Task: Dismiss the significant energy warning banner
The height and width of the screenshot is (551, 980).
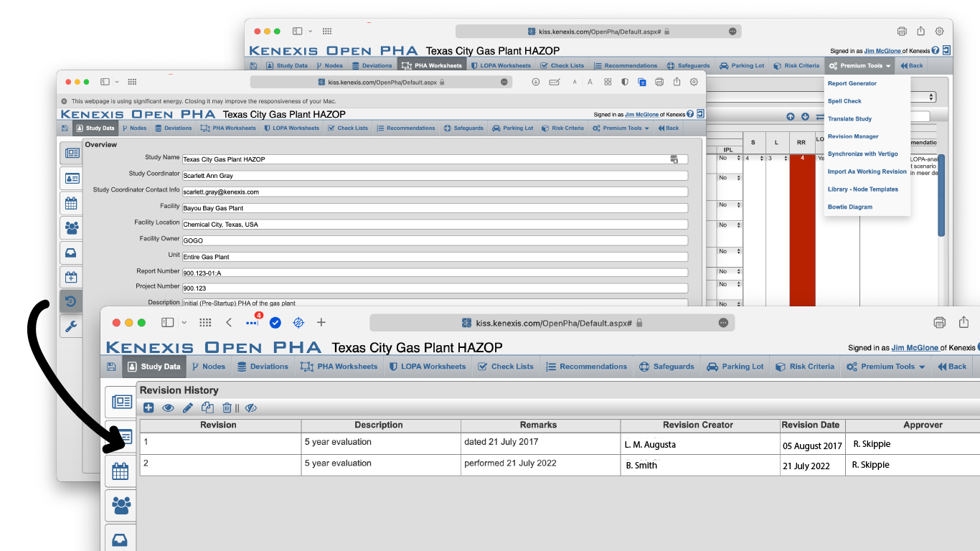Action: 65,101
